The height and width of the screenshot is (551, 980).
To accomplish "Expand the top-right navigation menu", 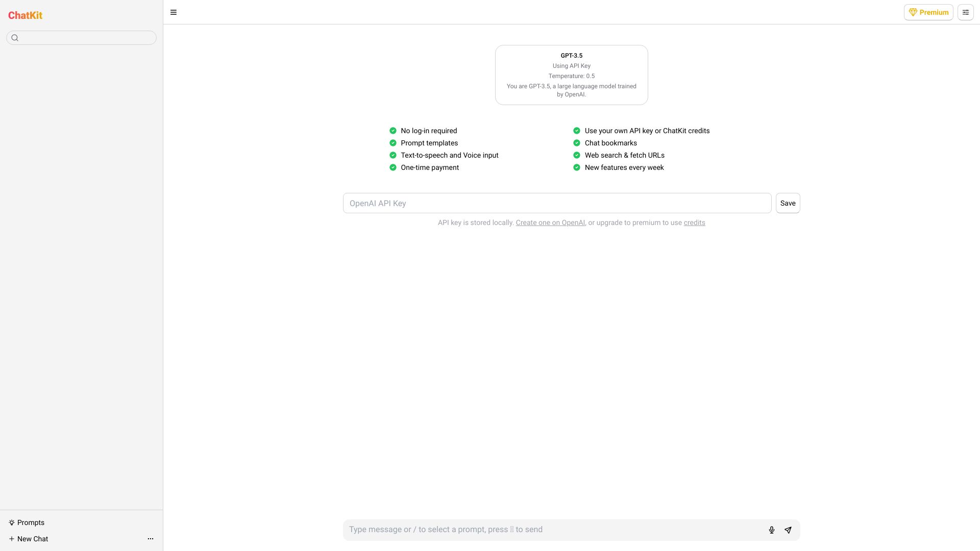I will (966, 12).
